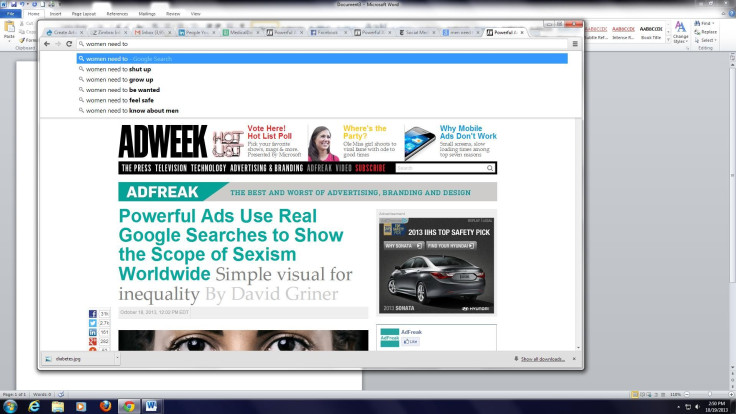
Task: Click the Chrome address bar
Action: (x=322, y=44)
